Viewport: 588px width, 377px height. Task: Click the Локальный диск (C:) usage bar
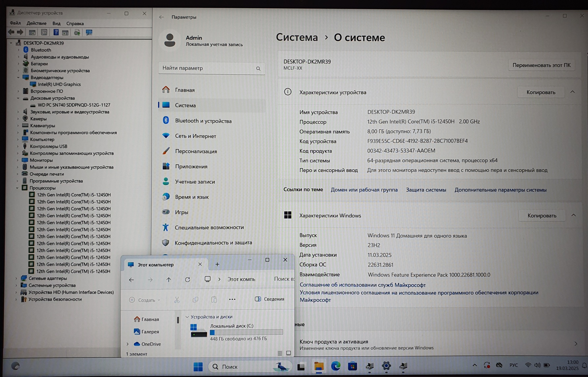pos(246,332)
